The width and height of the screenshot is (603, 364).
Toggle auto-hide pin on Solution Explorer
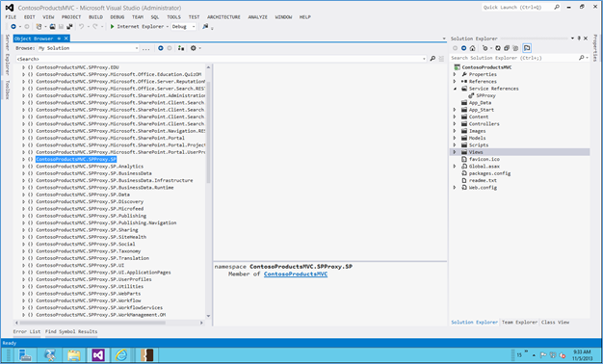click(579, 39)
